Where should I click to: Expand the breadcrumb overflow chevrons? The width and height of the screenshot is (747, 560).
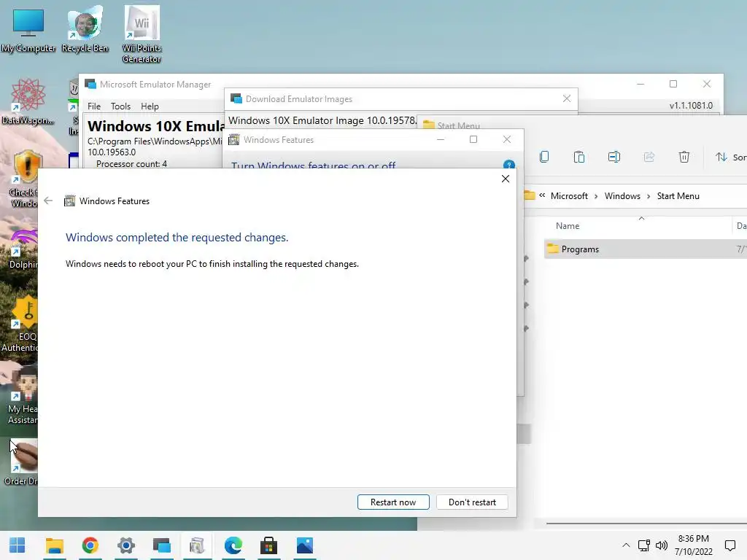542,195
